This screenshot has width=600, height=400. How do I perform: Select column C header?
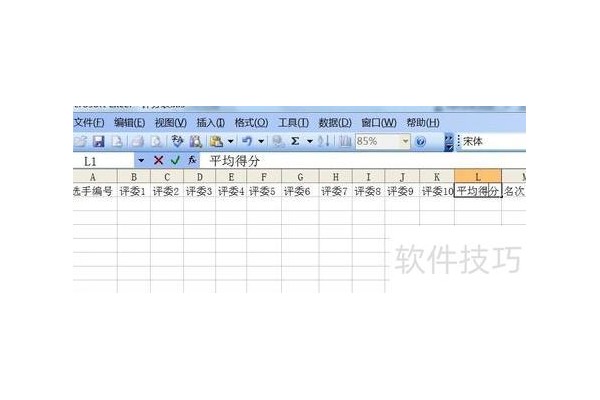click(167, 177)
